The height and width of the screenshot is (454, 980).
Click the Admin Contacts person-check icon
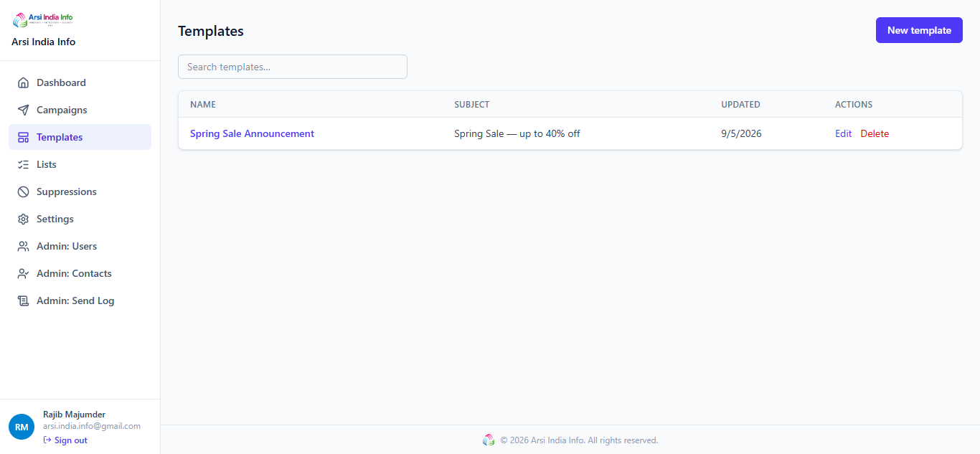(x=23, y=273)
